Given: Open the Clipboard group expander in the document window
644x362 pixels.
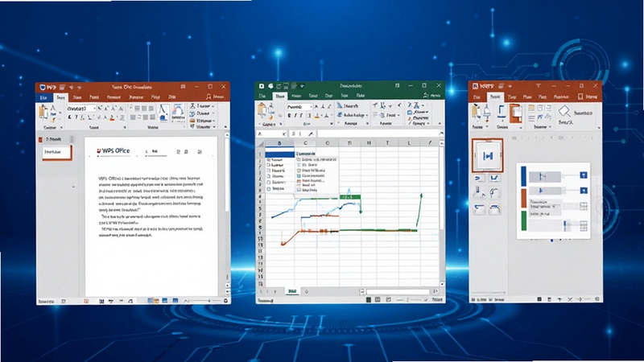Looking at the screenshot, I should 62,128.
